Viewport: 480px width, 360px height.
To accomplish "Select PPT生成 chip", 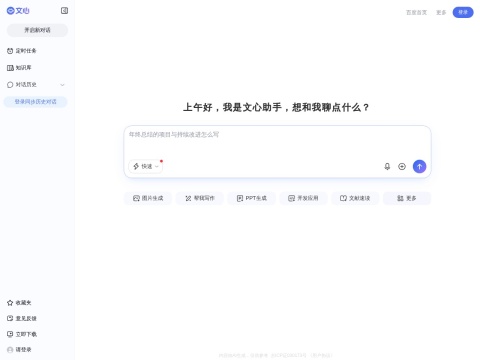I will 252,198.
